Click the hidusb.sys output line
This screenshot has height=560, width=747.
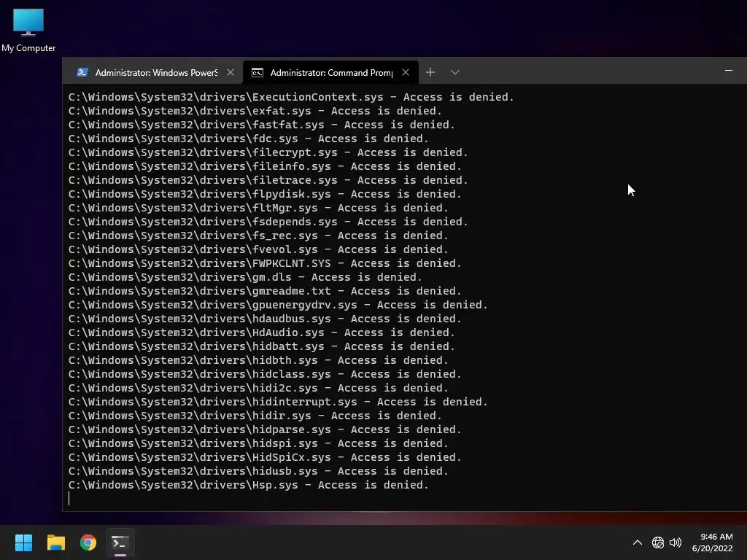(258, 471)
